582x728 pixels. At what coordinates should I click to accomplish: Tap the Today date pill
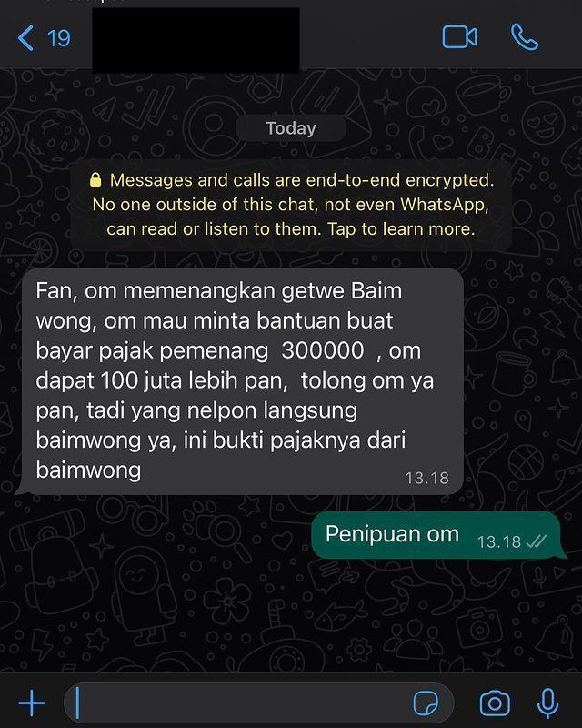point(291,128)
